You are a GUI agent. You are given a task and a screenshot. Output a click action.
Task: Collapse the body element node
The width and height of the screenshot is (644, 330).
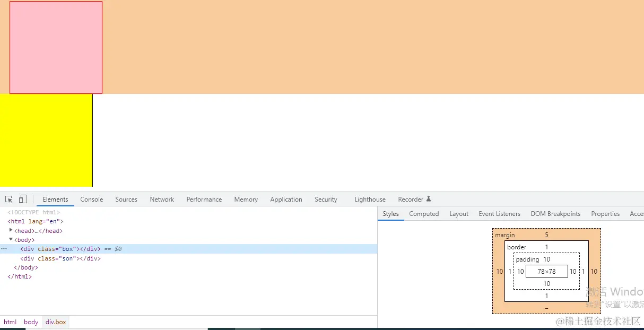(11, 239)
